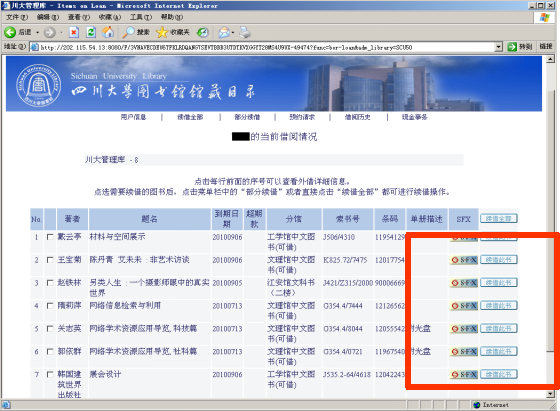Click row number 5 link

coord(36,329)
